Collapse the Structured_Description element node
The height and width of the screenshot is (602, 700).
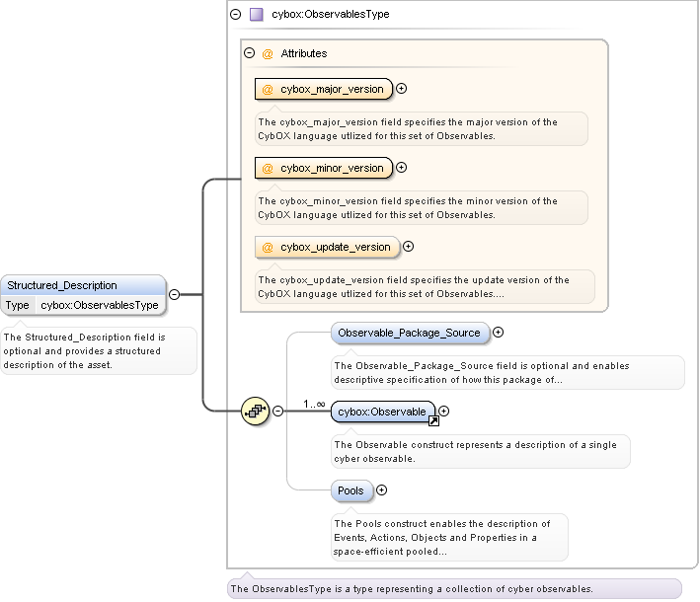tap(174, 294)
